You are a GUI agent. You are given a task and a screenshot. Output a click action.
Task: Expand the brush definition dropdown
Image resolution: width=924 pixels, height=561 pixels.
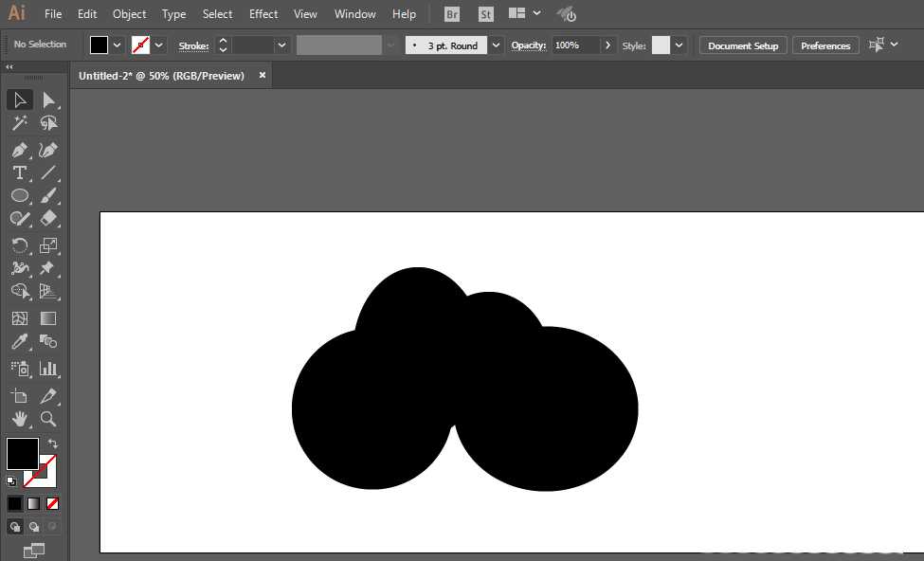pyautogui.click(x=497, y=45)
